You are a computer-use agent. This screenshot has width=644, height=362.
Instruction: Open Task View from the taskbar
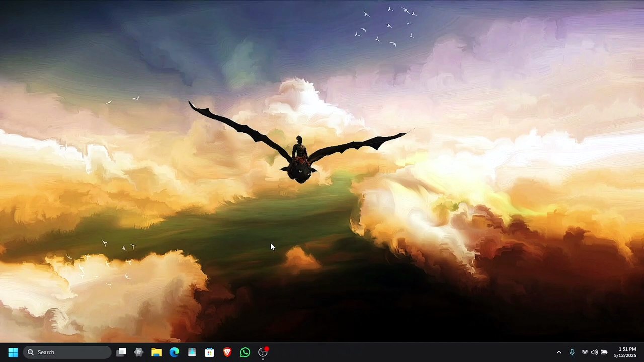point(121,352)
